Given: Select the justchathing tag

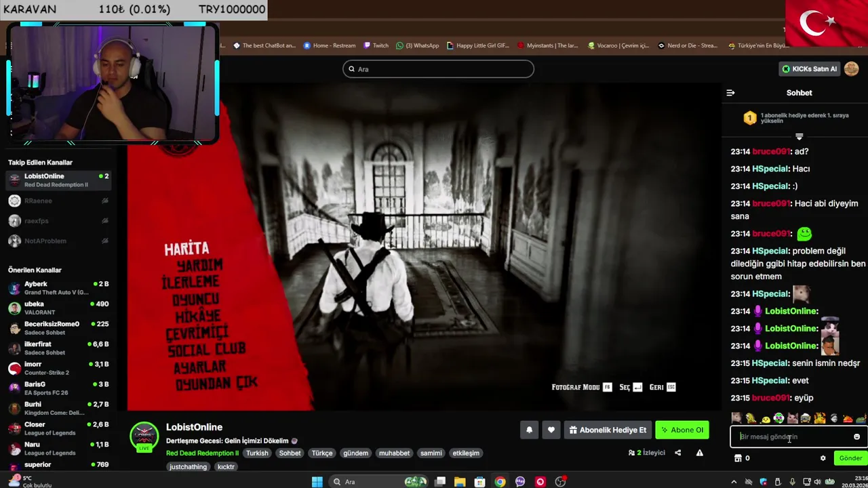Looking at the screenshot, I should [188, 467].
